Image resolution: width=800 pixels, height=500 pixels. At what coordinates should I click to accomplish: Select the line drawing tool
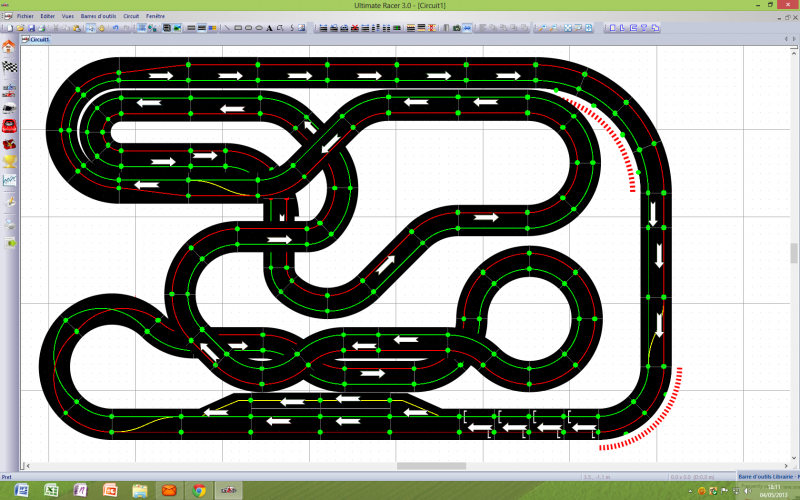(x=228, y=28)
